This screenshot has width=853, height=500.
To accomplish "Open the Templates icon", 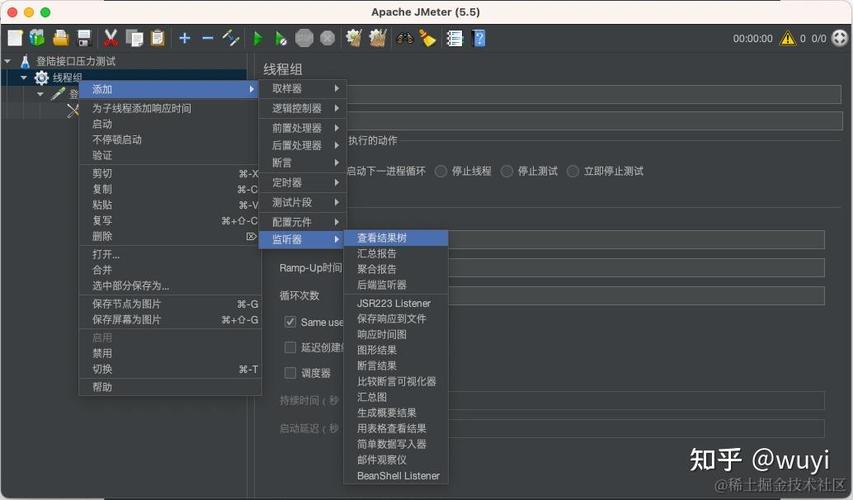I will pos(37,38).
